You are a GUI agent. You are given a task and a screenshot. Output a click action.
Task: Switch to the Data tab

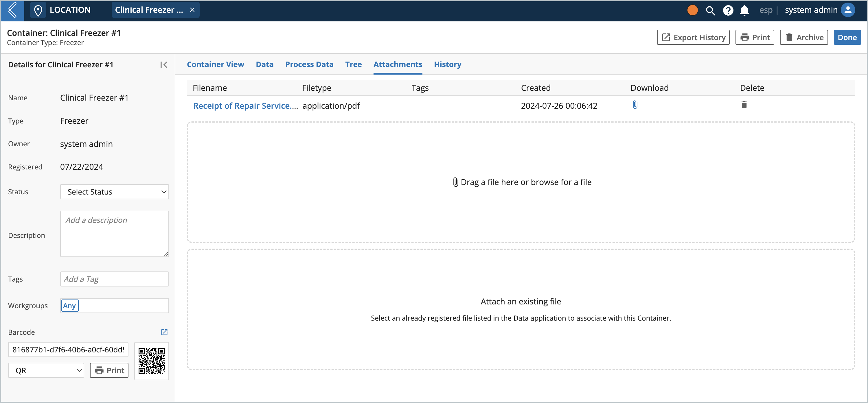click(264, 64)
